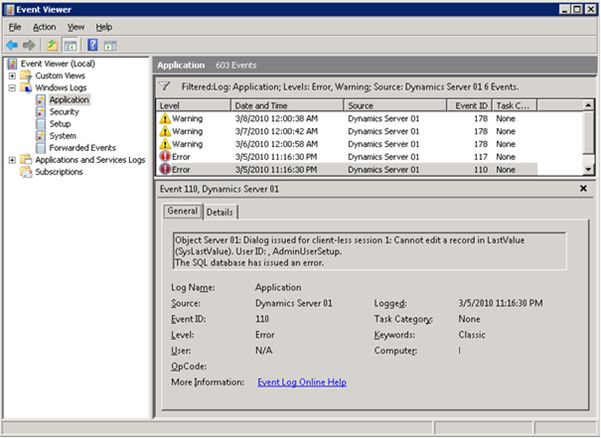Select the System log tree item
The height and width of the screenshot is (438, 601).
point(62,136)
